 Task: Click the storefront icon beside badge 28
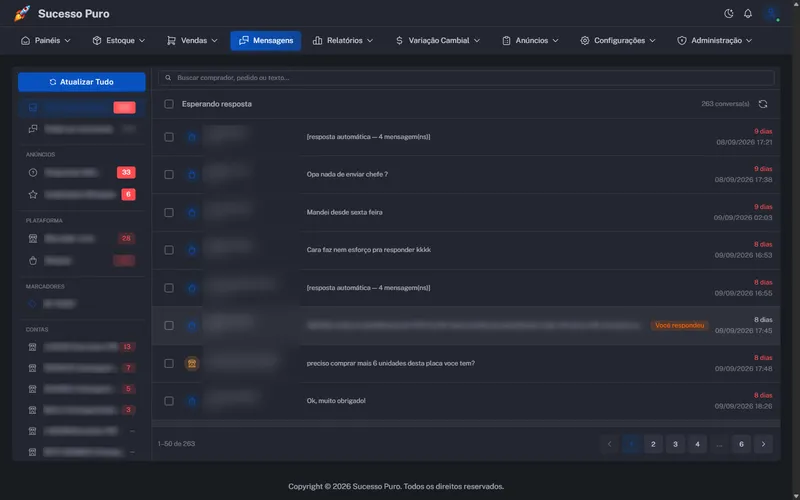33,238
